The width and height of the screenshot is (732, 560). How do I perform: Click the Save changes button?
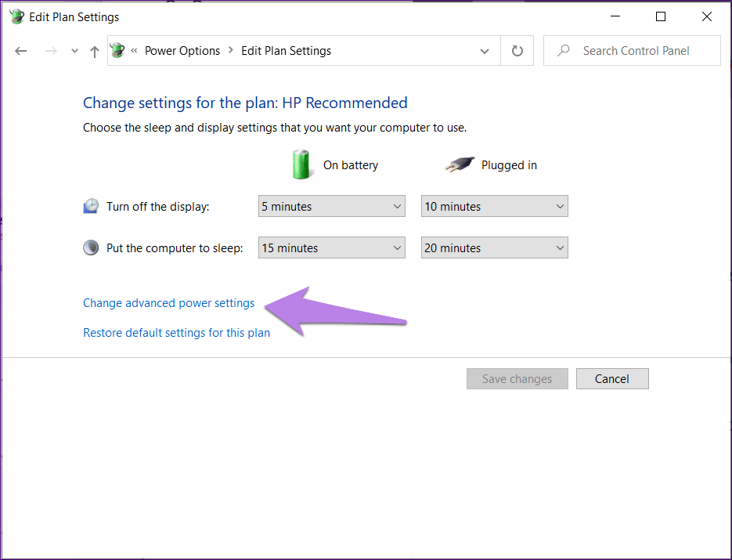[517, 378]
